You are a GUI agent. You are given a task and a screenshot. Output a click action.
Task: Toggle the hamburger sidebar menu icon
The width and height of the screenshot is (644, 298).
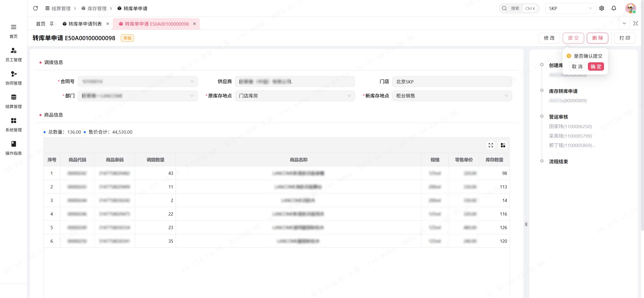[14, 27]
